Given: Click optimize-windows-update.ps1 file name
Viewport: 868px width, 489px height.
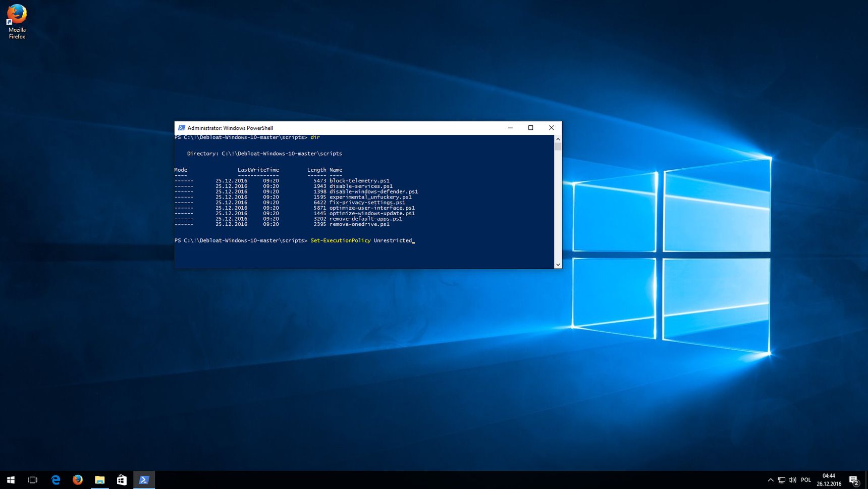Looking at the screenshot, I should click(x=372, y=214).
